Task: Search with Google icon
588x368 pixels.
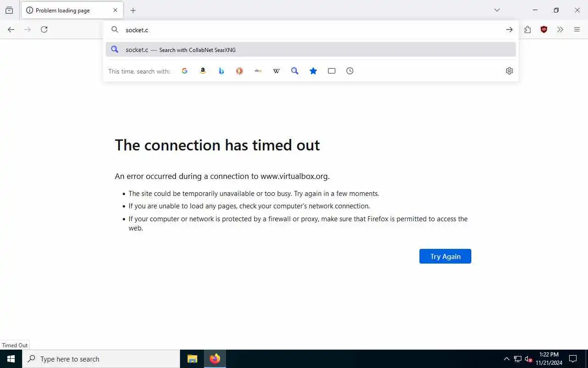Action: [x=185, y=71]
